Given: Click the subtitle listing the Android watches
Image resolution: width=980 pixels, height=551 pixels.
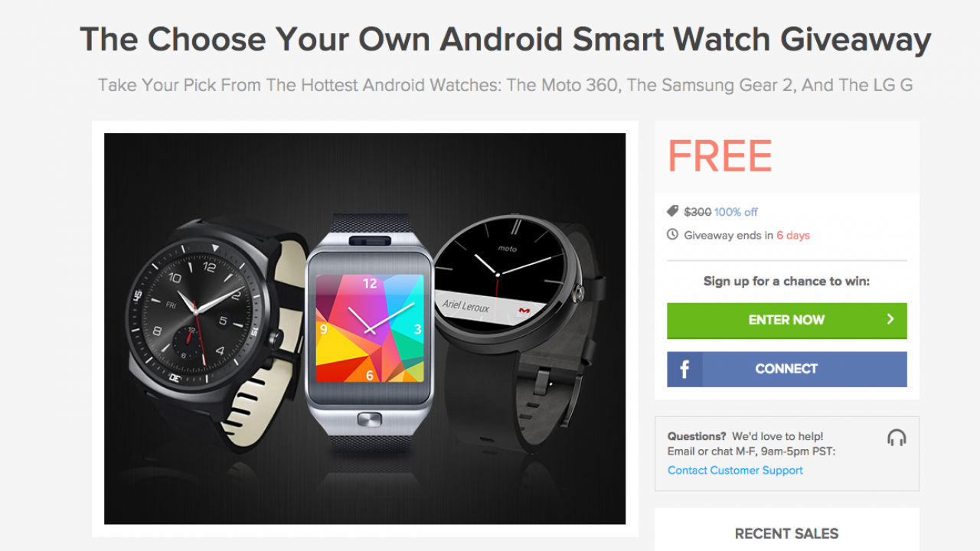Looking at the screenshot, I should (505, 85).
